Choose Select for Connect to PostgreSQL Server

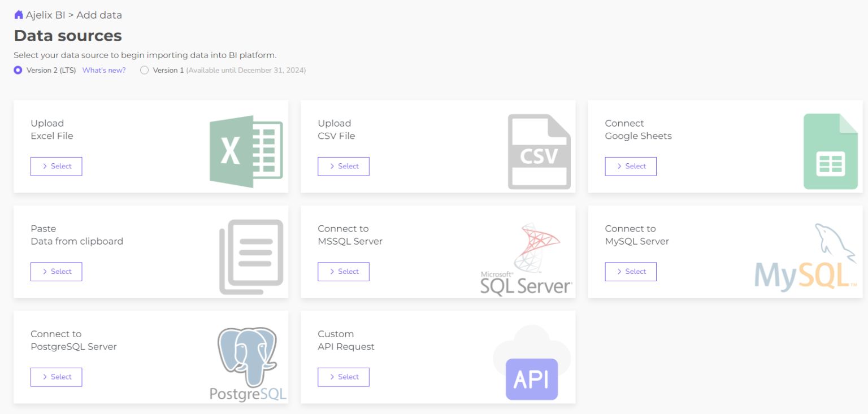[x=57, y=377]
